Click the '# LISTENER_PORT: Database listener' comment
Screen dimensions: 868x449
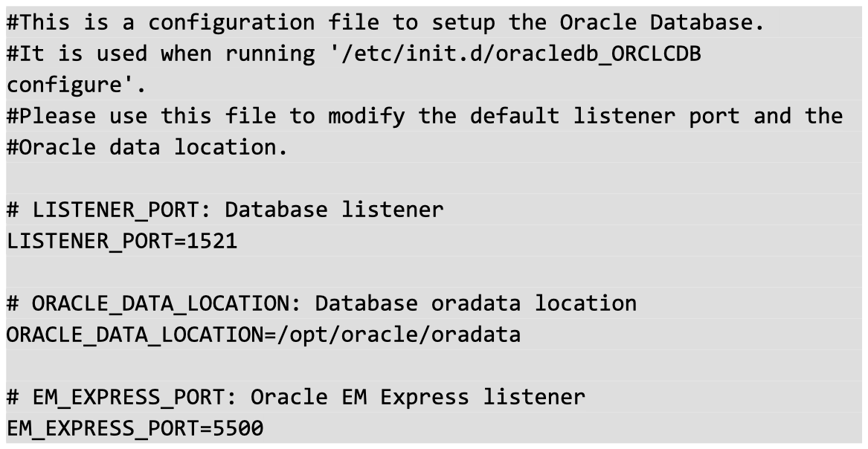click(225, 210)
